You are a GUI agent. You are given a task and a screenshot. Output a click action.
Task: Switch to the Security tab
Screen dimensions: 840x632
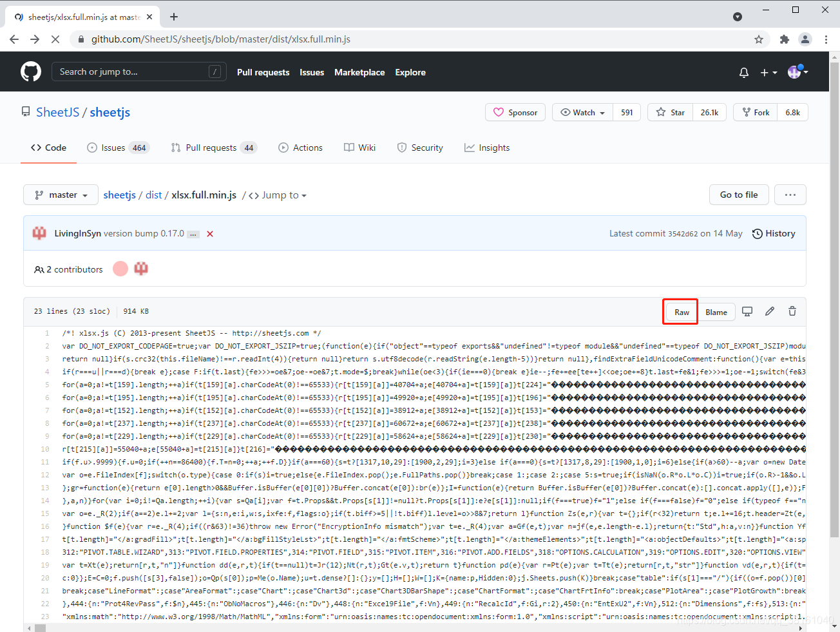point(420,148)
